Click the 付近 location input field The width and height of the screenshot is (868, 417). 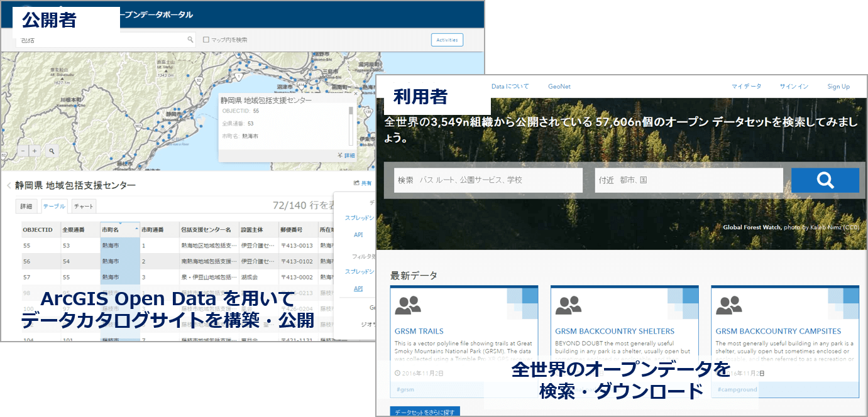pyautogui.click(x=688, y=180)
